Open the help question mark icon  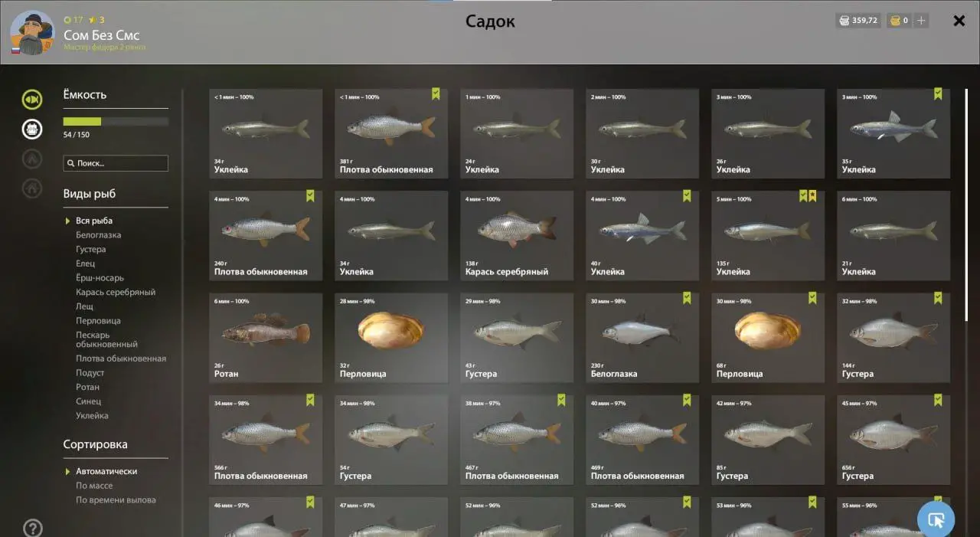click(33, 528)
